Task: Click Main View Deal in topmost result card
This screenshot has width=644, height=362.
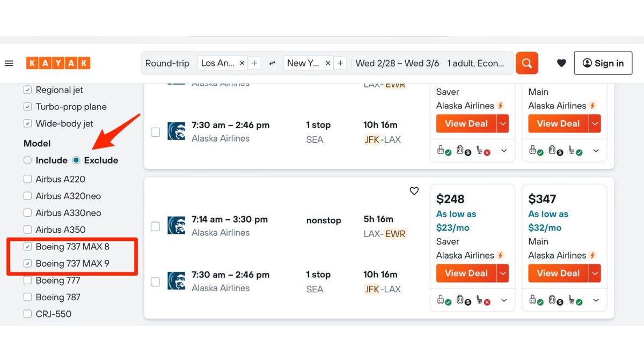Action: [x=559, y=123]
